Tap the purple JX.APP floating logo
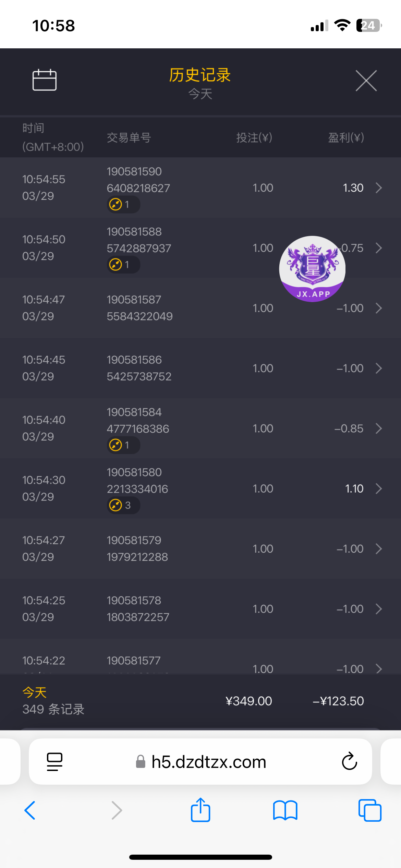 312,269
